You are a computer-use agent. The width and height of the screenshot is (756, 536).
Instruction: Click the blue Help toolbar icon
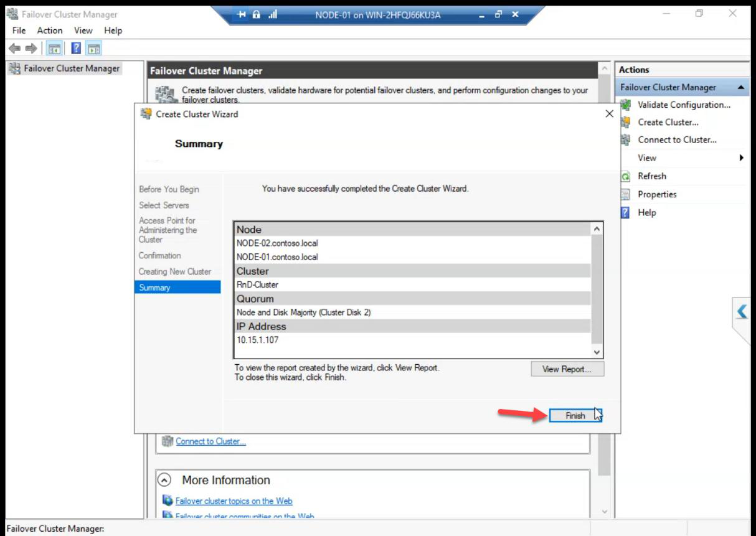pyautogui.click(x=76, y=49)
